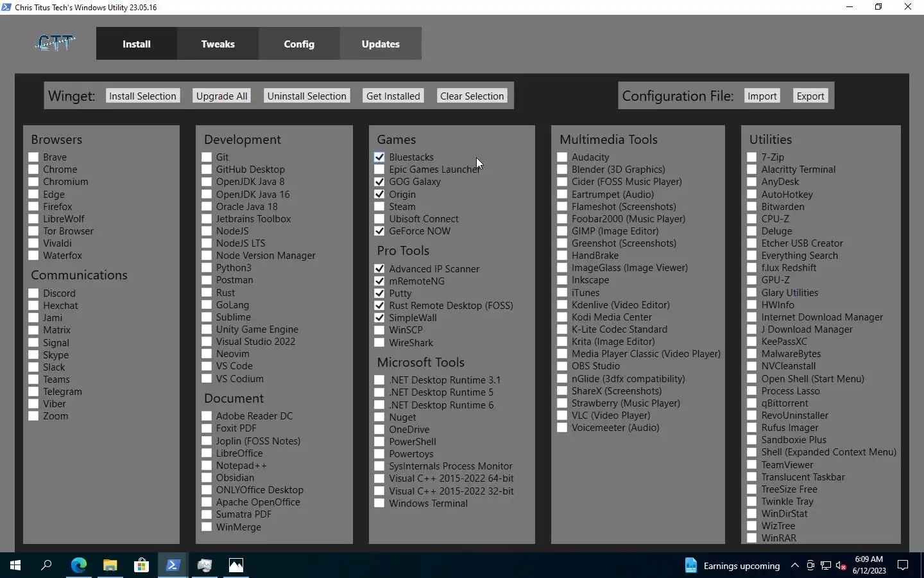Open the Photos app on the taskbar
Viewport: 924px width, 578px height.
(x=236, y=565)
